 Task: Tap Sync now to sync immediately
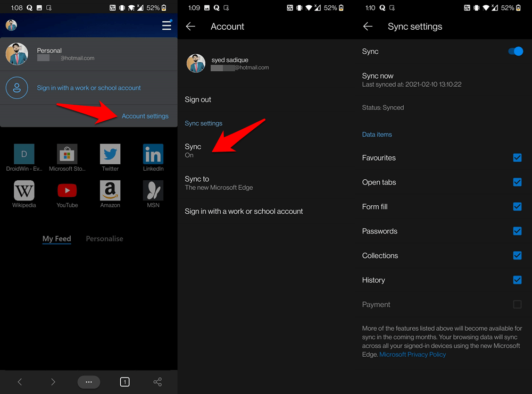pos(443,80)
